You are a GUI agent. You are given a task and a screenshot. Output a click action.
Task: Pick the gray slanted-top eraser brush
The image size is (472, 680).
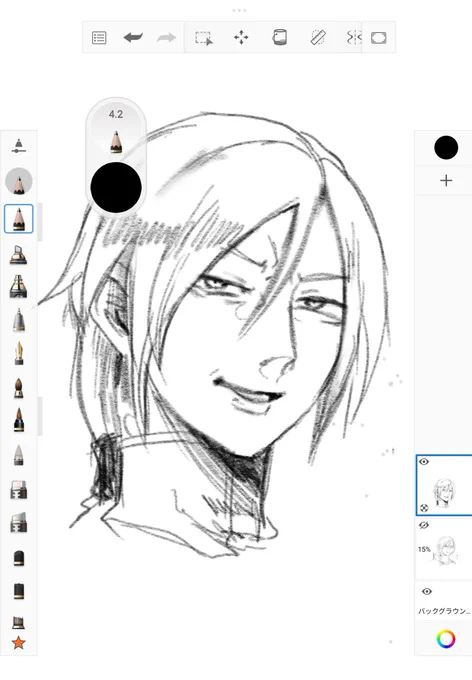click(x=18, y=523)
